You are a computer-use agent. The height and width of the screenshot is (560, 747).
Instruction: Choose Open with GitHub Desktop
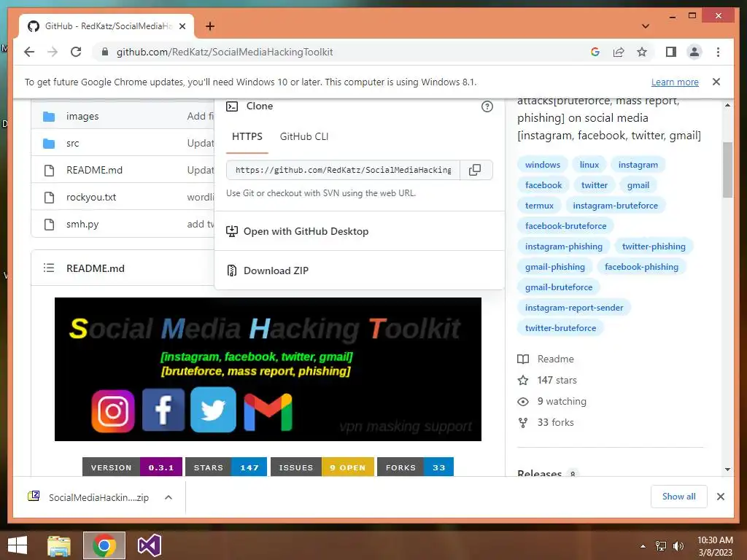pyautogui.click(x=298, y=231)
